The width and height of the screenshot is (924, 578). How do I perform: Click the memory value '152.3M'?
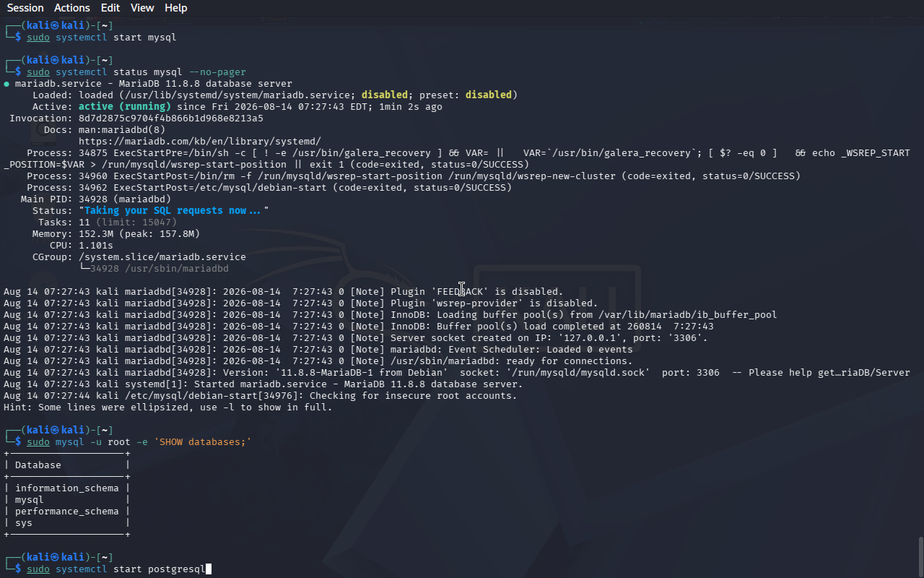point(96,234)
